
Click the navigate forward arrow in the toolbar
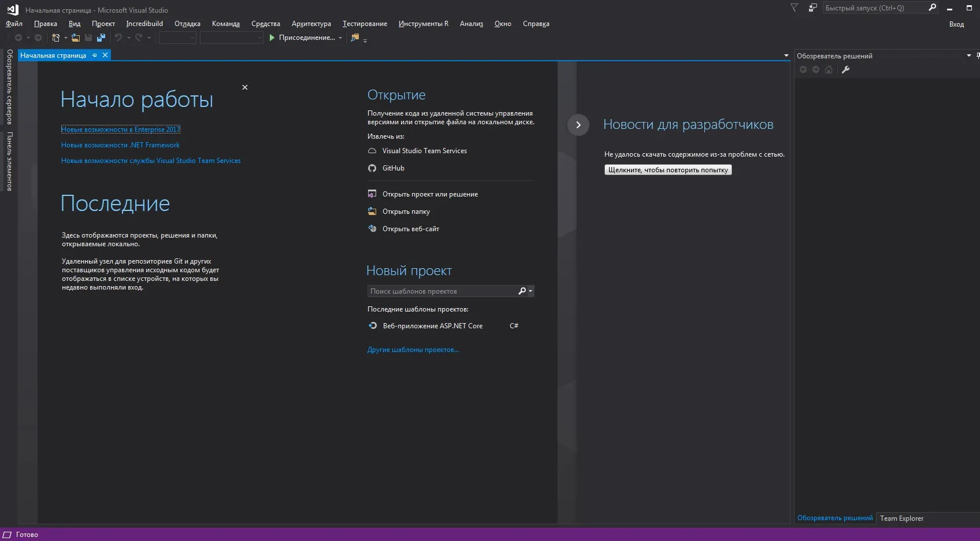tap(38, 38)
